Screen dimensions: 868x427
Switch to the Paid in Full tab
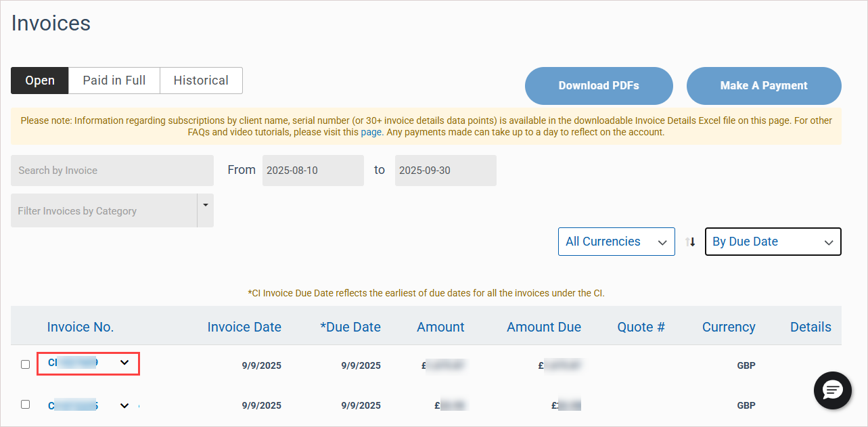point(114,81)
